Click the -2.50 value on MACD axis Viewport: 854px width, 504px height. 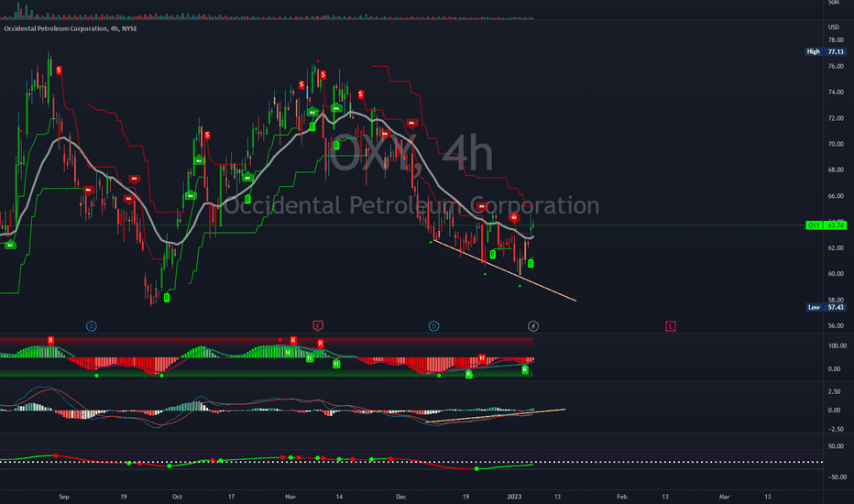coord(836,430)
